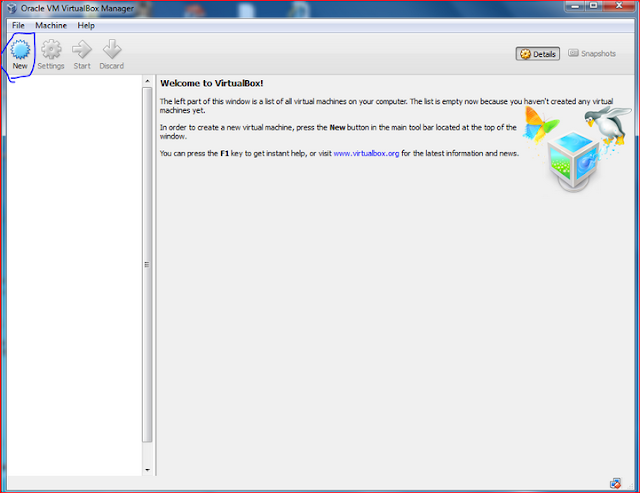This screenshot has width=640, height=493.
Task: Click the New virtual machine icon
Action: (x=20, y=54)
